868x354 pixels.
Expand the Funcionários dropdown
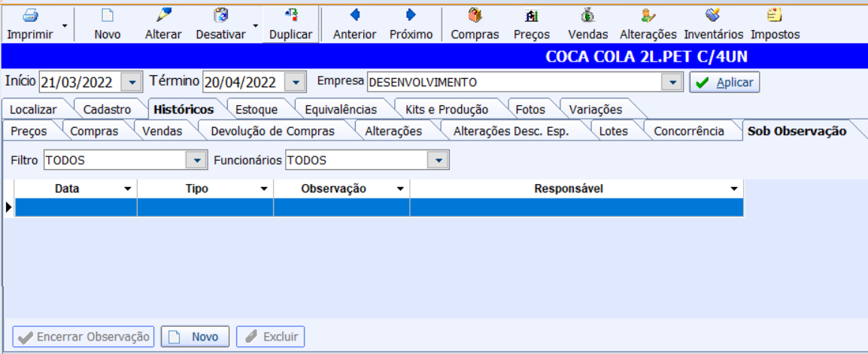pyautogui.click(x=439, y=160)
